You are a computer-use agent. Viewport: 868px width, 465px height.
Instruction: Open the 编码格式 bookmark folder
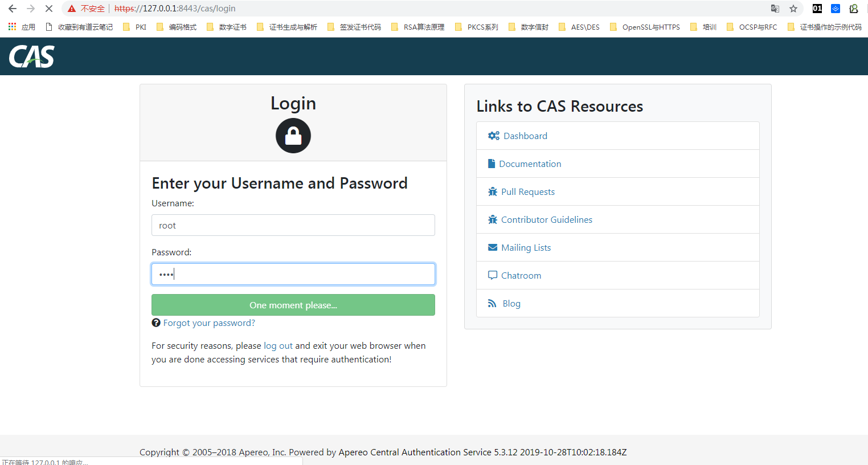pos(177,27)
